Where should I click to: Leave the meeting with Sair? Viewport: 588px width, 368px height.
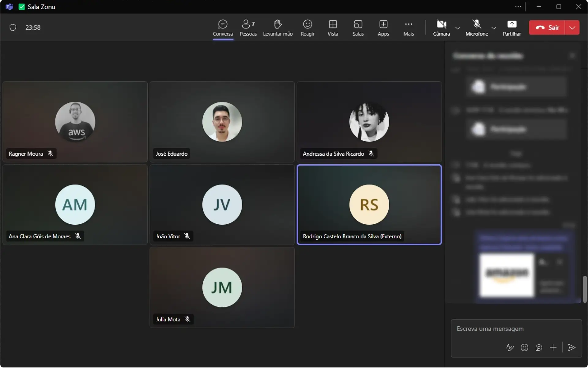click(547, 28)
